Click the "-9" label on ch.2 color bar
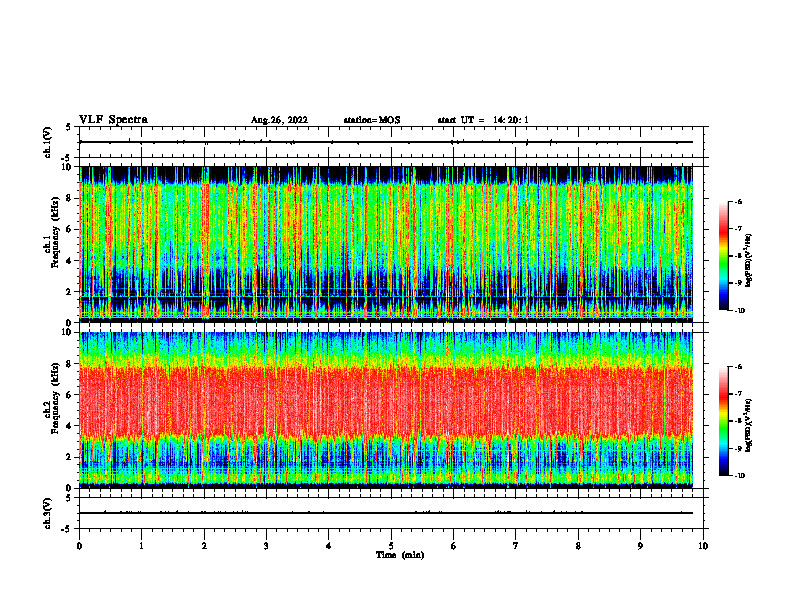Screen dimensions: 792x612 tap(739, 448)
